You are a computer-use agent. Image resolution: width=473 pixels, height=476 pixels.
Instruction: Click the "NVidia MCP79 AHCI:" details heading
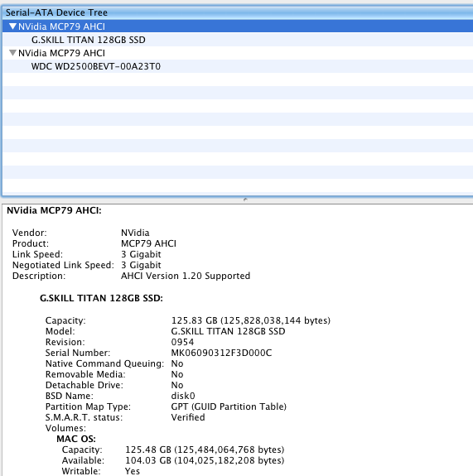(54, 210)
